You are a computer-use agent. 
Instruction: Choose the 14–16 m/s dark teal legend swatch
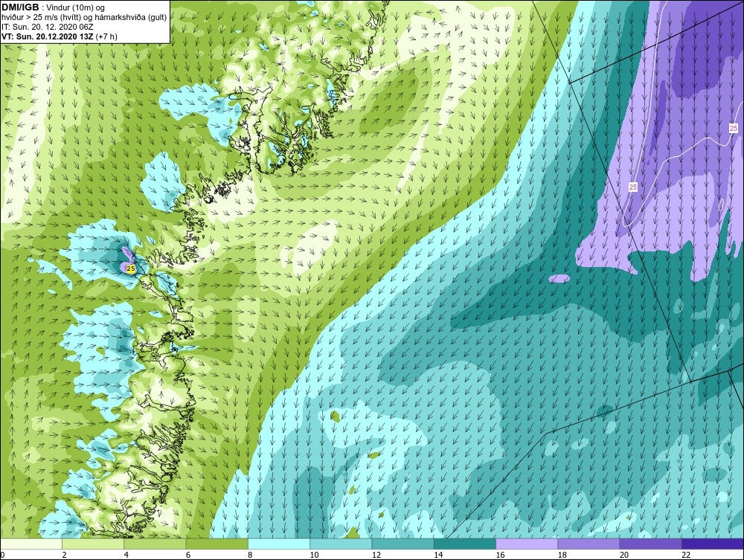click(x=465, y=544)
